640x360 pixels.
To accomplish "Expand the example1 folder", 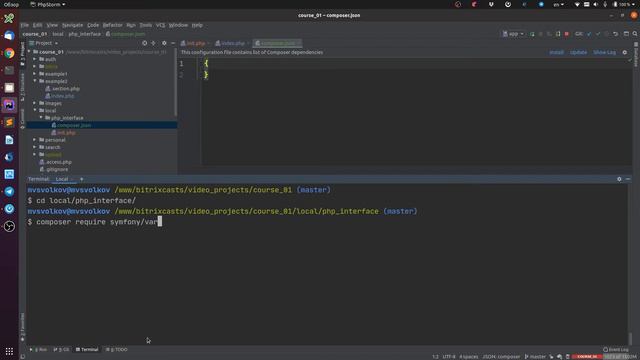I will [35, 74].
